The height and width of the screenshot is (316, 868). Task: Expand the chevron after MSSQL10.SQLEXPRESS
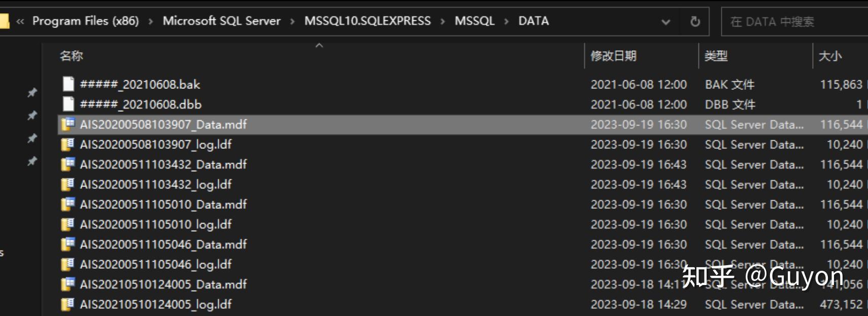click(x=443, y=21)
